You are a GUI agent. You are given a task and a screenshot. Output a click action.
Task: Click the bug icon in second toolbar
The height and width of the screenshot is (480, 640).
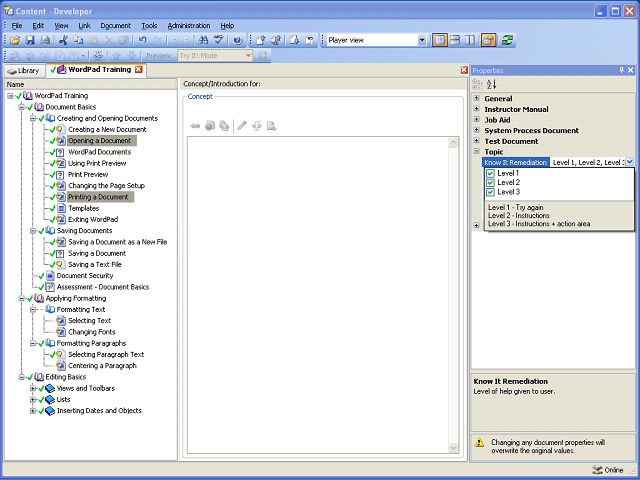[x=98, y=55]
